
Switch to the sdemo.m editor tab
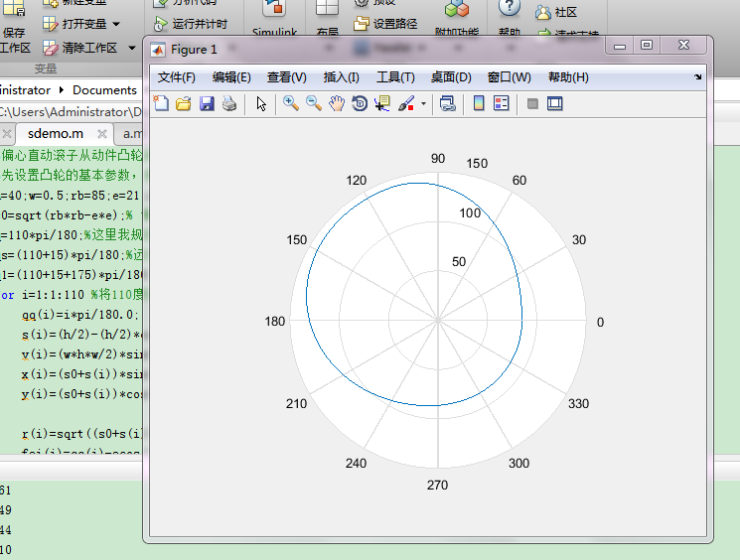56,133
